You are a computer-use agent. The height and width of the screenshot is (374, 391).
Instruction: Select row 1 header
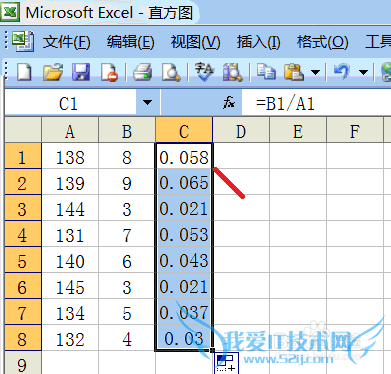[23, 156]
